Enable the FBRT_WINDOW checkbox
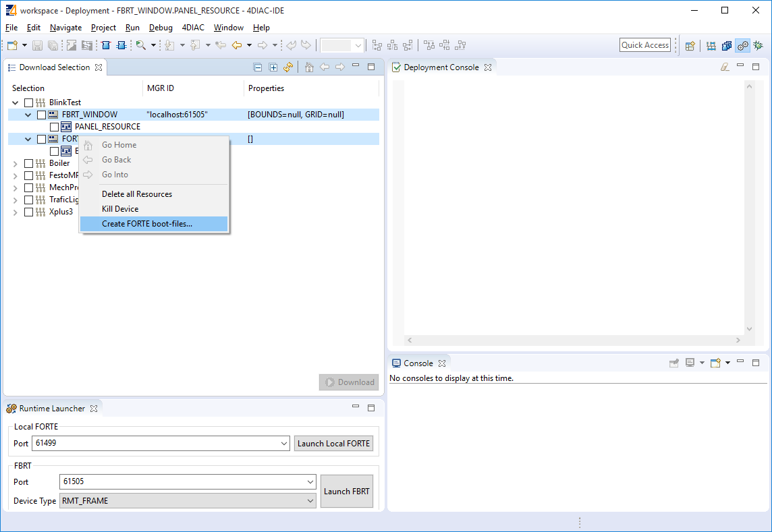 [x=41, y=114]
